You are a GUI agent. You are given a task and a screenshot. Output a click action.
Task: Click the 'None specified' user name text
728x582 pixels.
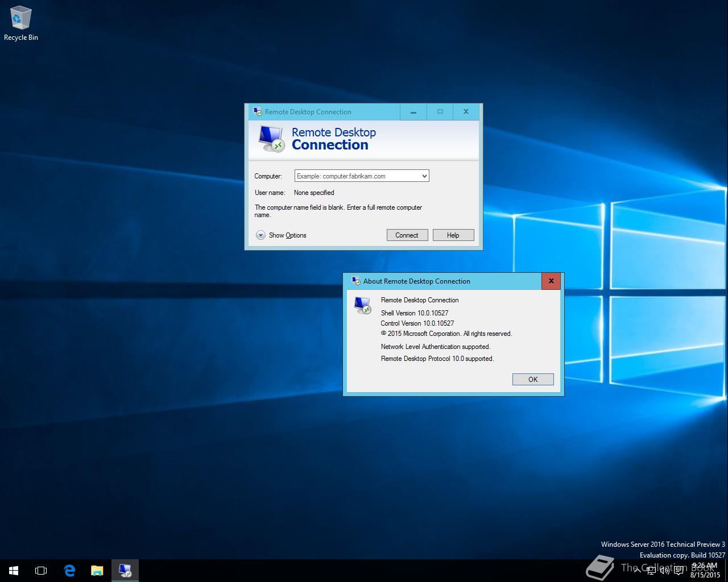[x=314, y=193]
